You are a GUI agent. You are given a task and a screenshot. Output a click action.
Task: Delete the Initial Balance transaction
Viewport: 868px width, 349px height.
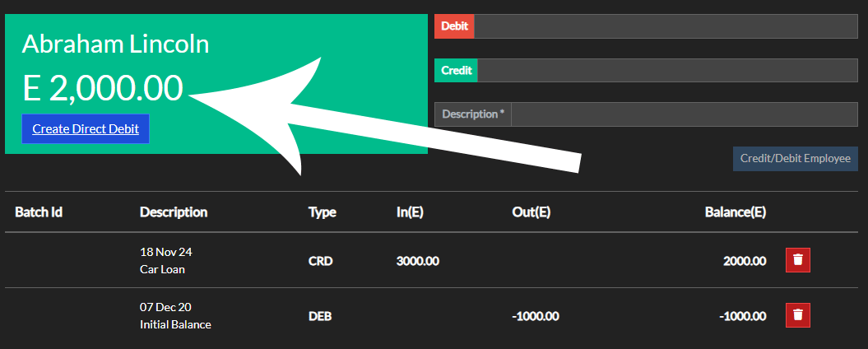click(x=797, y=315)
